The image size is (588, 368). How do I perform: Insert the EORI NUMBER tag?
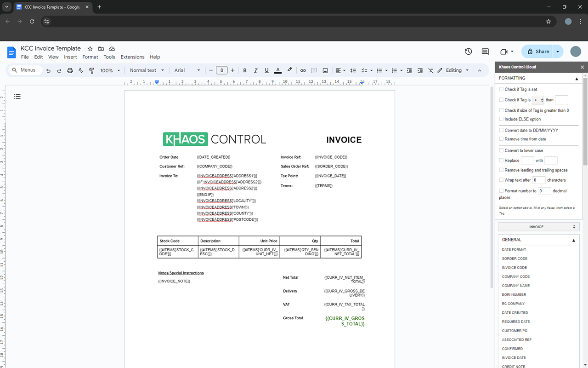(514, 294)
